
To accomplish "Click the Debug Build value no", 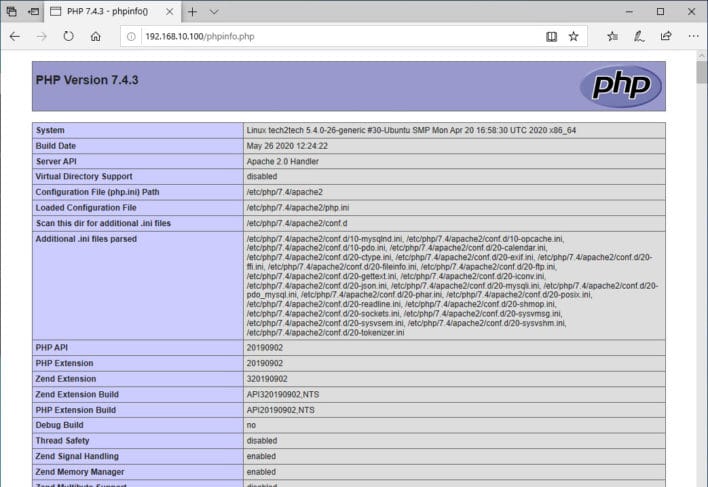I will point(251,425).
